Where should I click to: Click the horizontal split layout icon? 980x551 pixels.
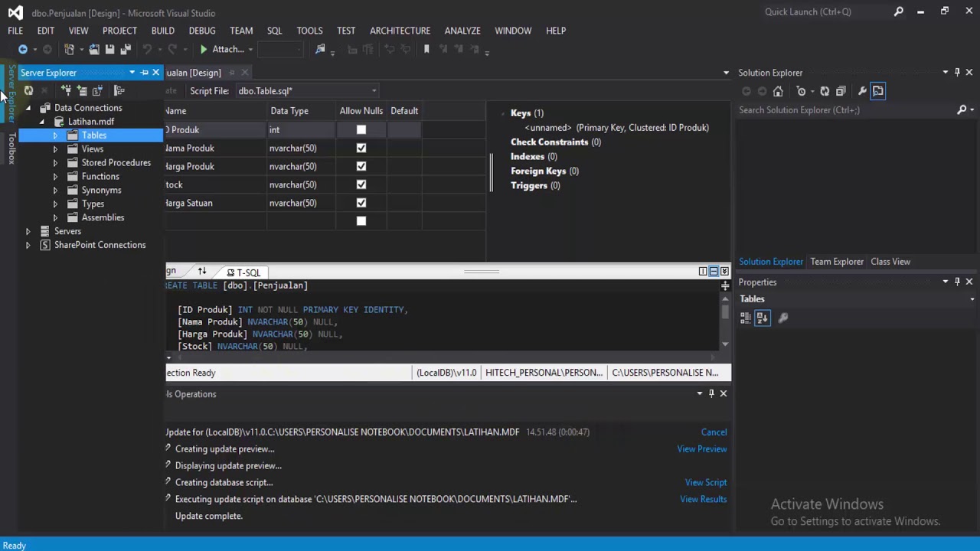pyautogui.click(x=714, y=271)
